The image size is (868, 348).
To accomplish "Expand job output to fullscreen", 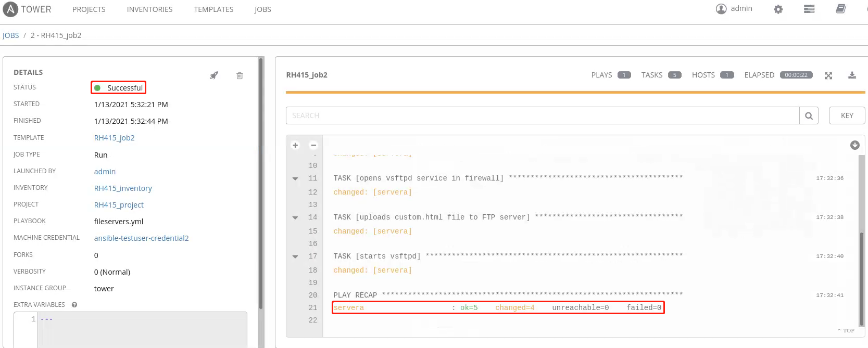I will [828, 75].
